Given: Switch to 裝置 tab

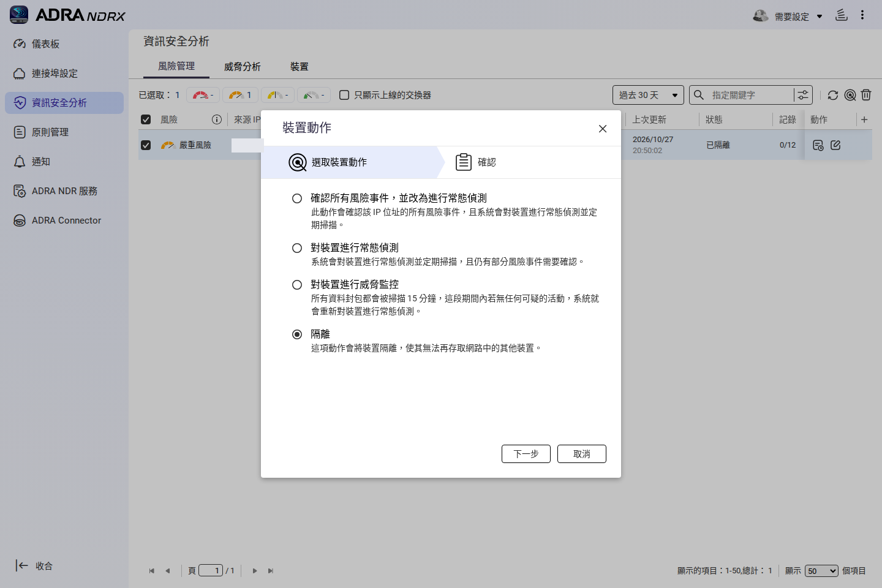Looking at the screenshot, I should coord(300,66).
